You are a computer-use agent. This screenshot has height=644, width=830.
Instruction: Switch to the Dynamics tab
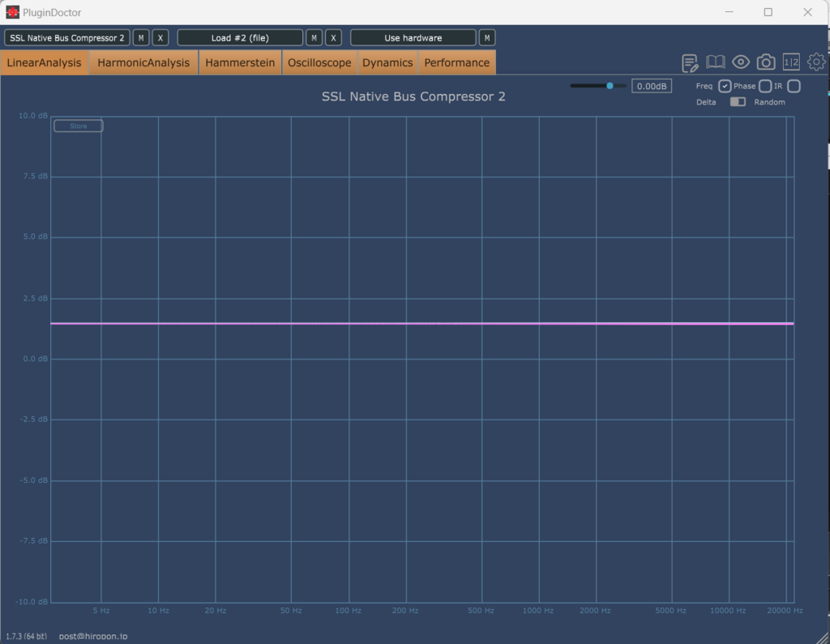coord(387,62)
